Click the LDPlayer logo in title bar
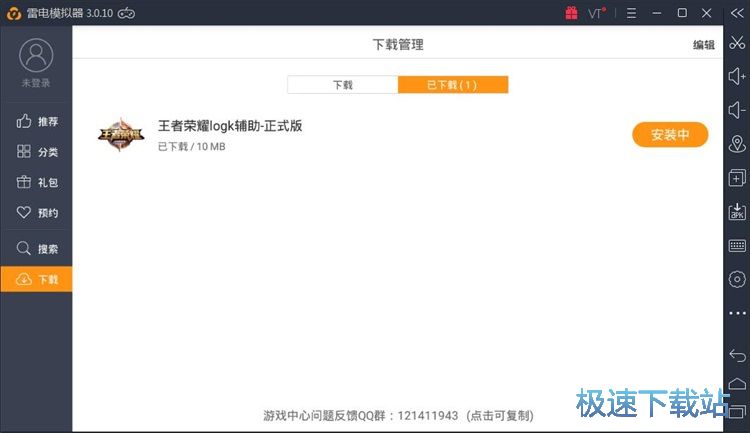The image size is (750, 433). click(14, 13)
